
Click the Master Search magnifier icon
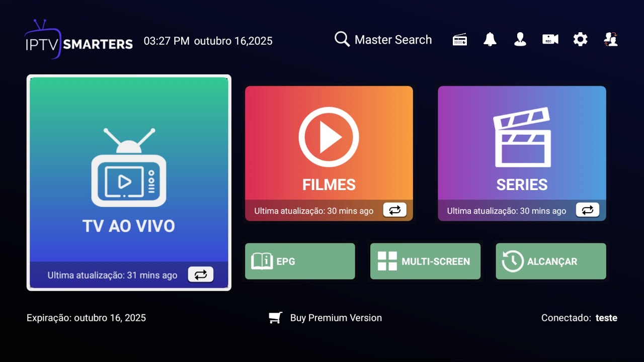(x=342, y=39)
